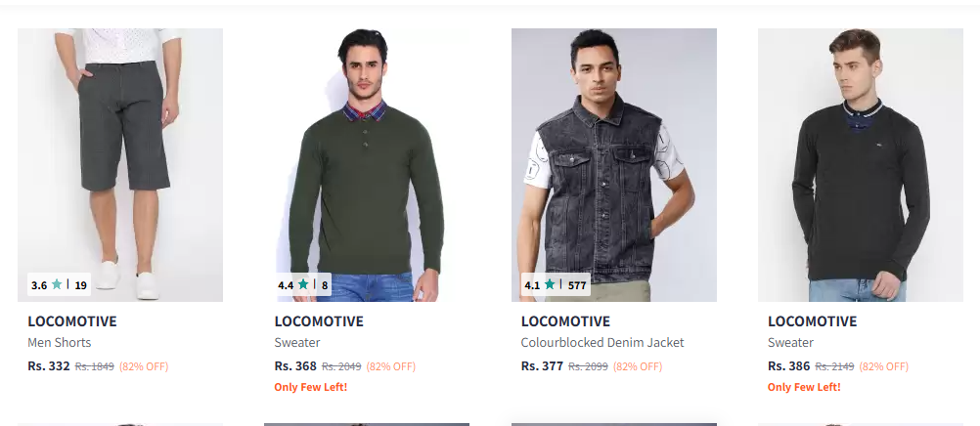Click the Rs. 332 price

click(x=49, y=366)
